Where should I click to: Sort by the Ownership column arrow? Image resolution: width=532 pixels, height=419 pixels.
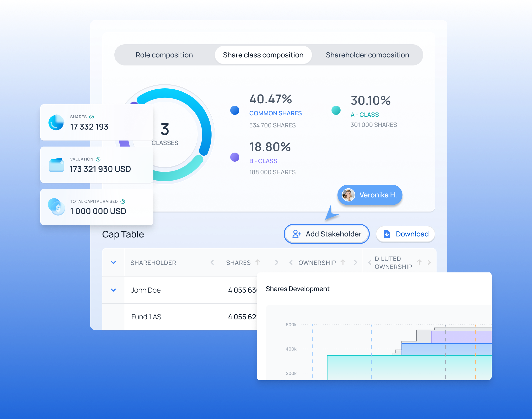343,262
